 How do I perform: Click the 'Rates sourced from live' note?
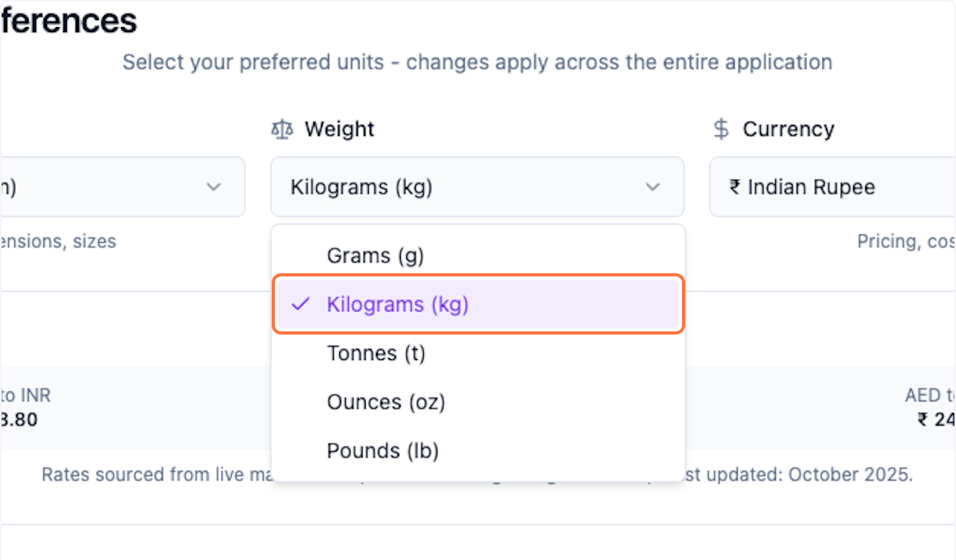(151, 476)
